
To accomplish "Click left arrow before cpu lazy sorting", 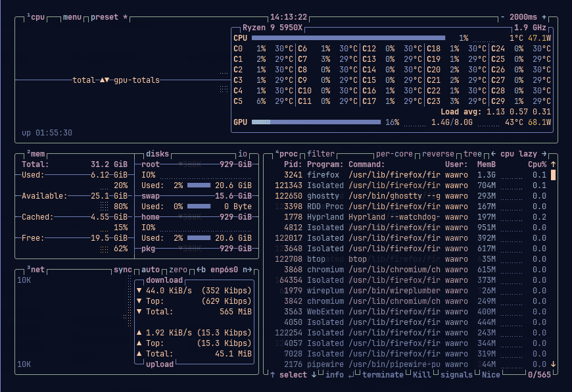I will click(x=493, y=154).
